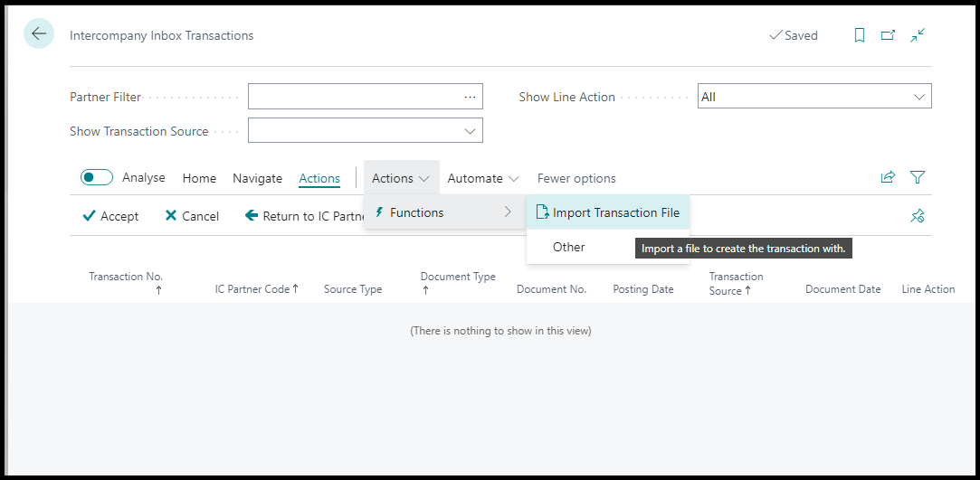
Task: Open the filter pane funnel icon
Action: tap(918, 178)
